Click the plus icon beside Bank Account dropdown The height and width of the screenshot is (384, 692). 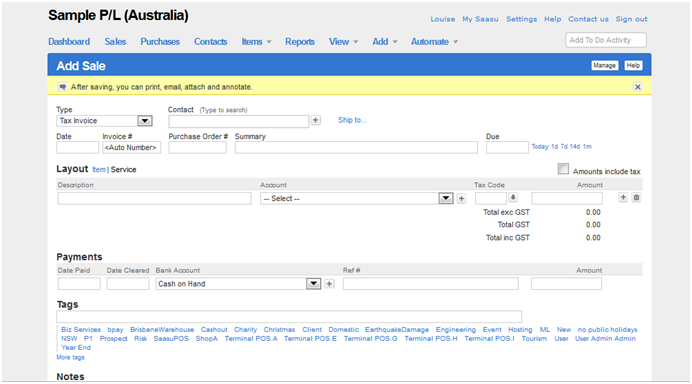coord(329,284)
